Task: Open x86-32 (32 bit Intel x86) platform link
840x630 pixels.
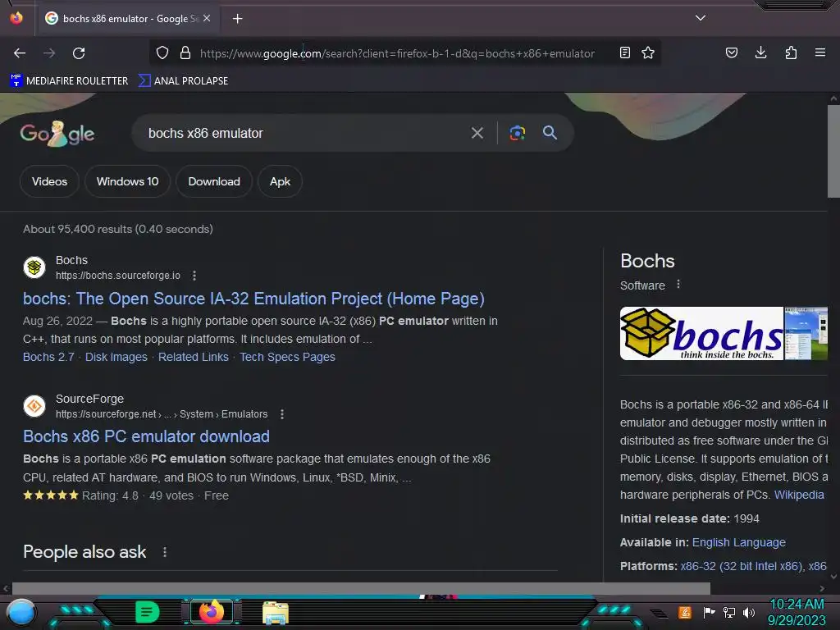Action: pos(741,566)
